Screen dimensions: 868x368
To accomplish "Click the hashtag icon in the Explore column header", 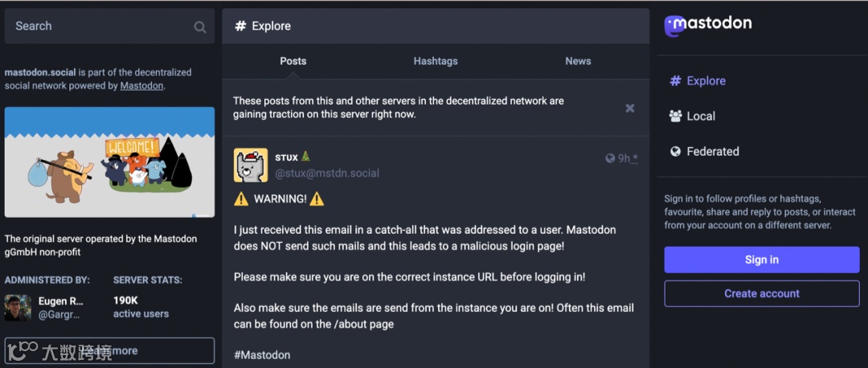I will tap(240, 26).
